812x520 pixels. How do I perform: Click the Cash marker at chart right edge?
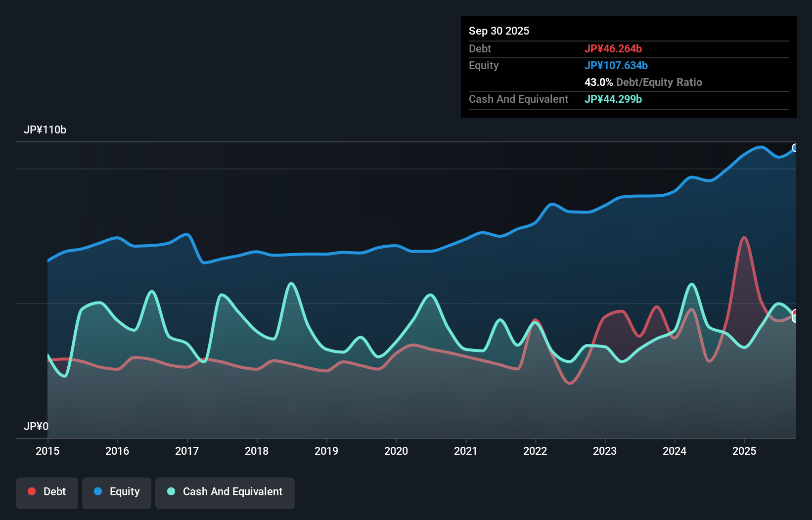796,319
